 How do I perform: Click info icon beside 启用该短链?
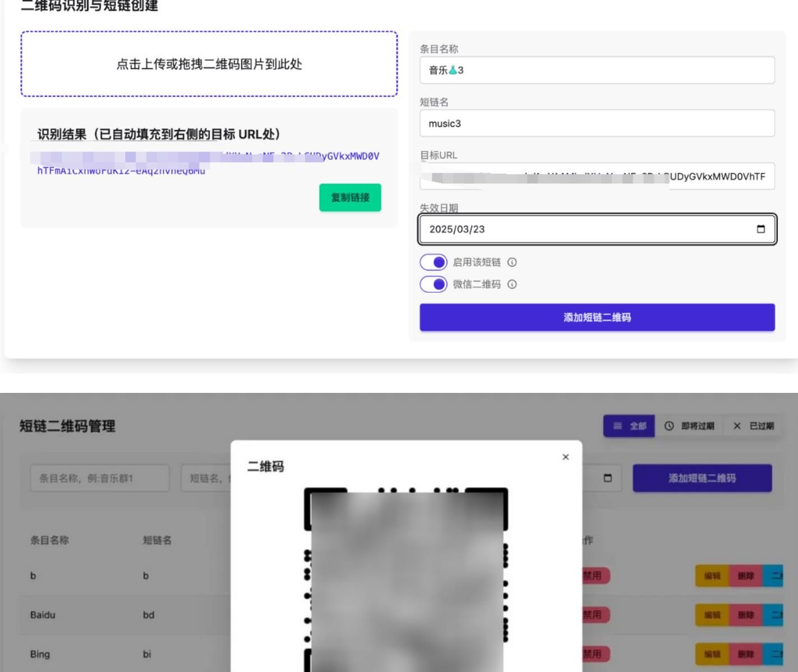pyautogui.click(x=511, y=262)
